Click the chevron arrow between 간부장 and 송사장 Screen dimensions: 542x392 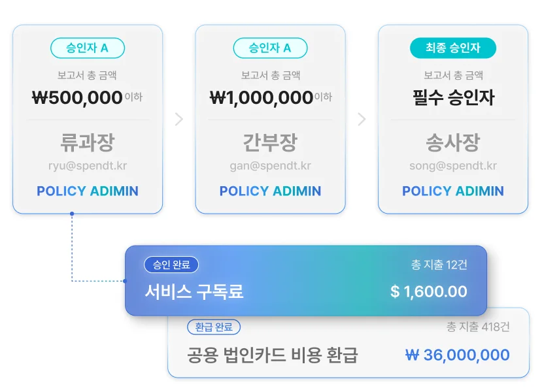click(362, 120)
